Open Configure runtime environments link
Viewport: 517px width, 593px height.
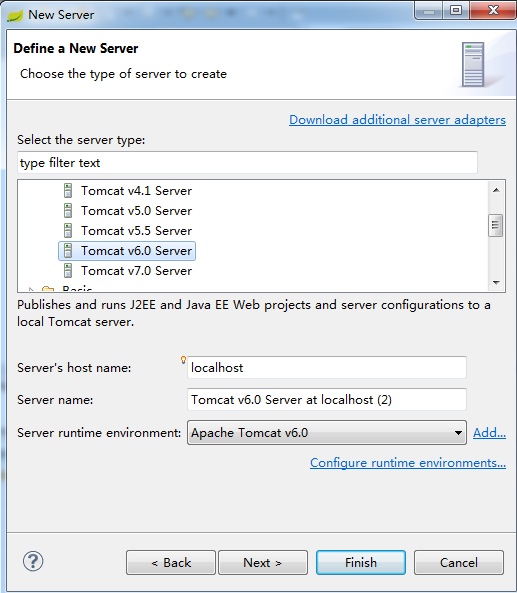tap(408, 463)
